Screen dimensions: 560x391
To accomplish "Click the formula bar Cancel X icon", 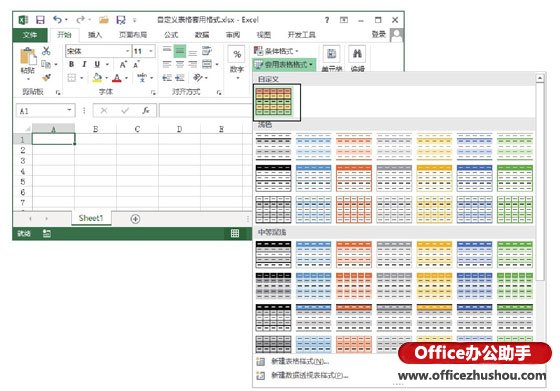I will (104, 111).
